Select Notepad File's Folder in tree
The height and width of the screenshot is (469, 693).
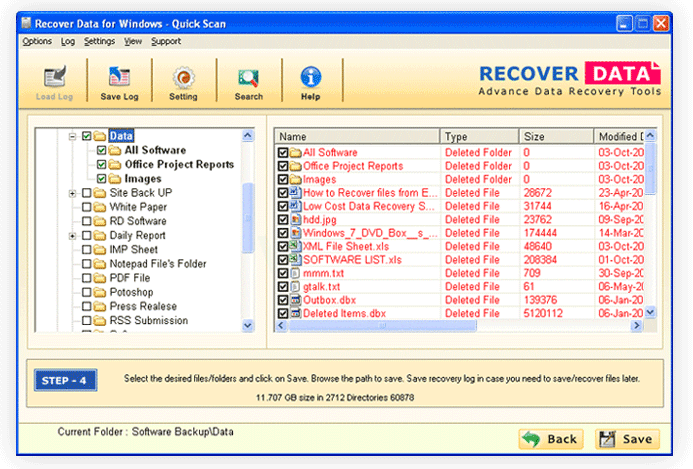coord(158,264)
